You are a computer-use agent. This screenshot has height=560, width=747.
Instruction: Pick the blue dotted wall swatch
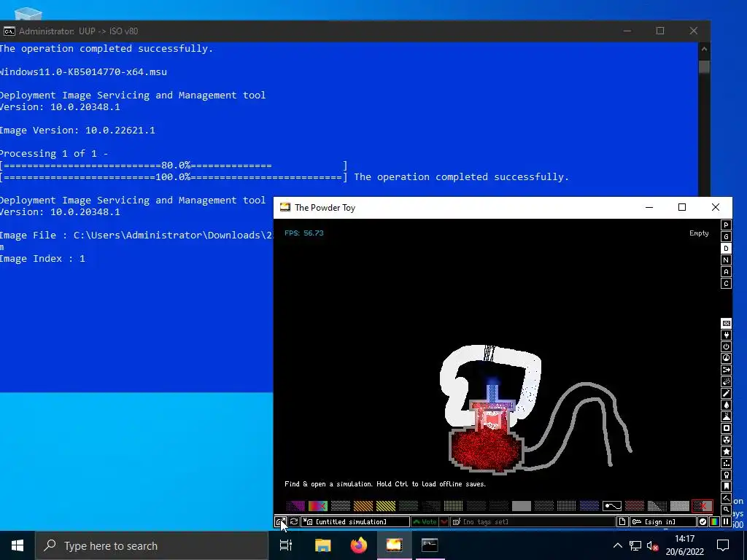[589, 506]
